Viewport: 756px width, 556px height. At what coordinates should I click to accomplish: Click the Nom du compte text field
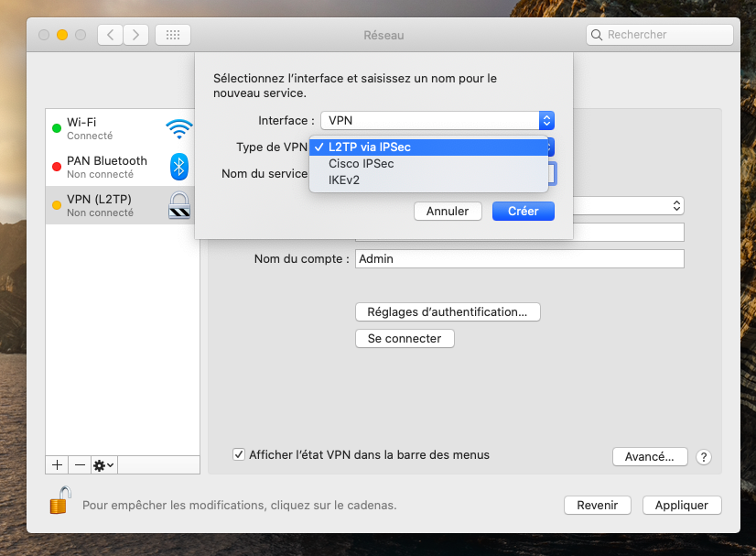point(519,259)
